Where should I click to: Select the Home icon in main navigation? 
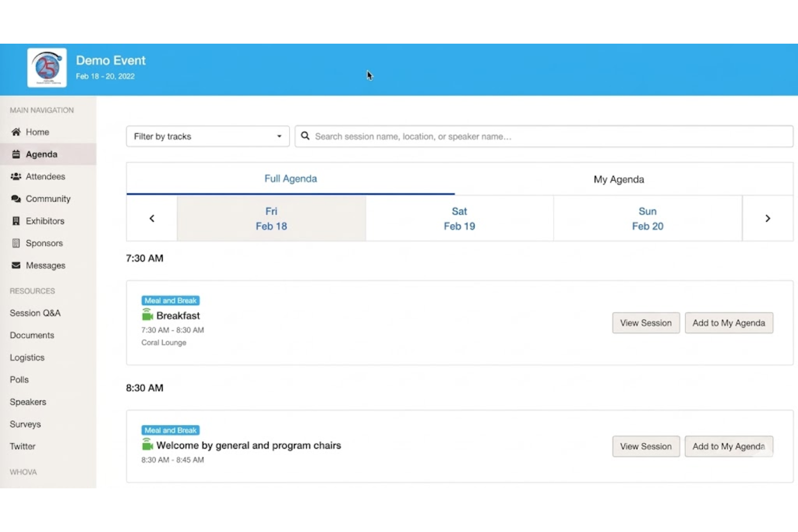pyautogui.click(x=16, y=132)
